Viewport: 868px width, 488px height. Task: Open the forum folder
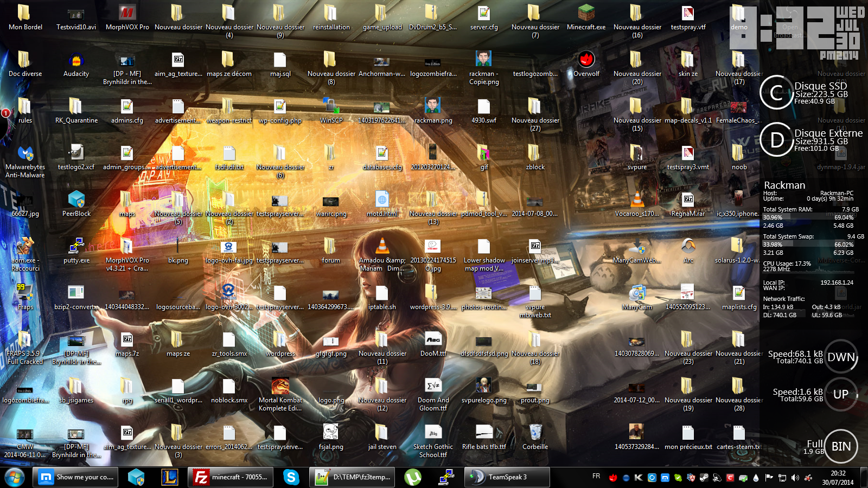(x=331, y=251)
